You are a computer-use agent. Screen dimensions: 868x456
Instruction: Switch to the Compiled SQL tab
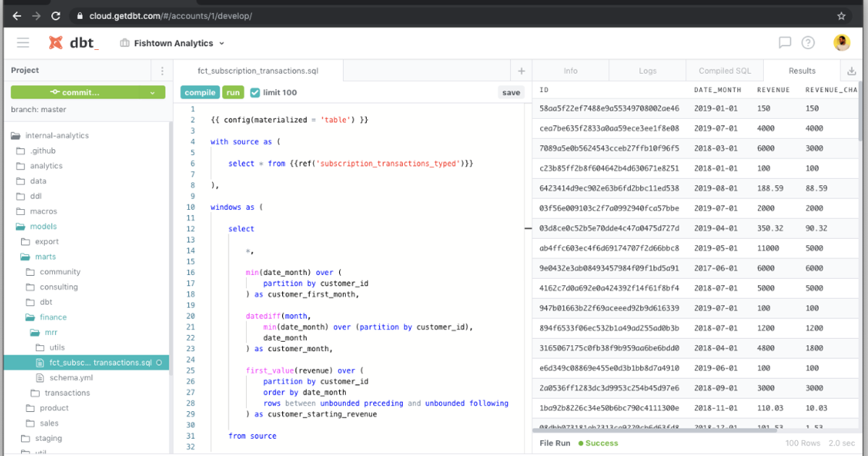[x=724, y=69]
